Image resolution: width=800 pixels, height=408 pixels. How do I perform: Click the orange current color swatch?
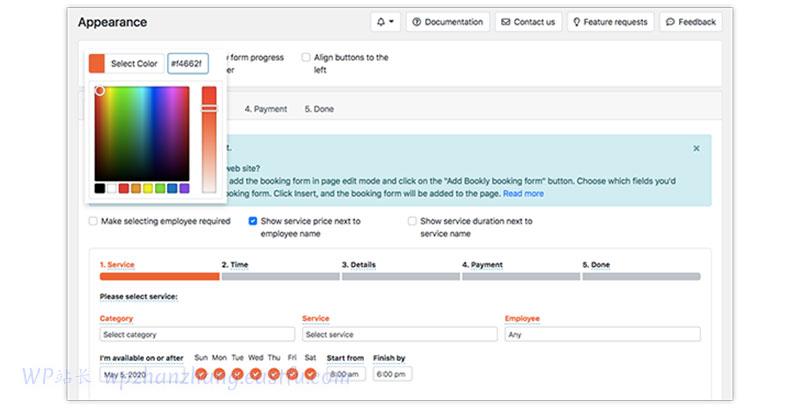(96, 63)
